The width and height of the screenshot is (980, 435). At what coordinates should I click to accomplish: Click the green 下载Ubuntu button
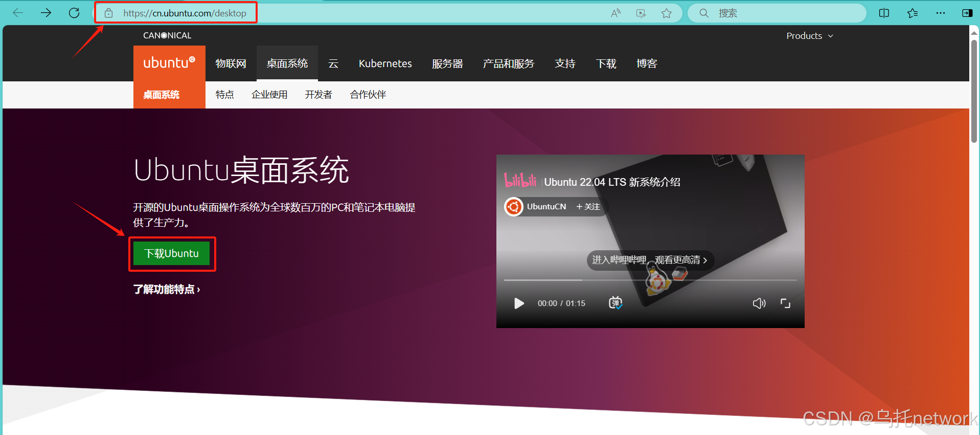tap(171, 253)
